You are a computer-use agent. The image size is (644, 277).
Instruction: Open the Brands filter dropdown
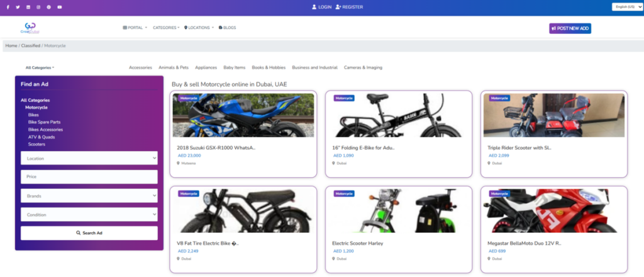pos(89,196)
